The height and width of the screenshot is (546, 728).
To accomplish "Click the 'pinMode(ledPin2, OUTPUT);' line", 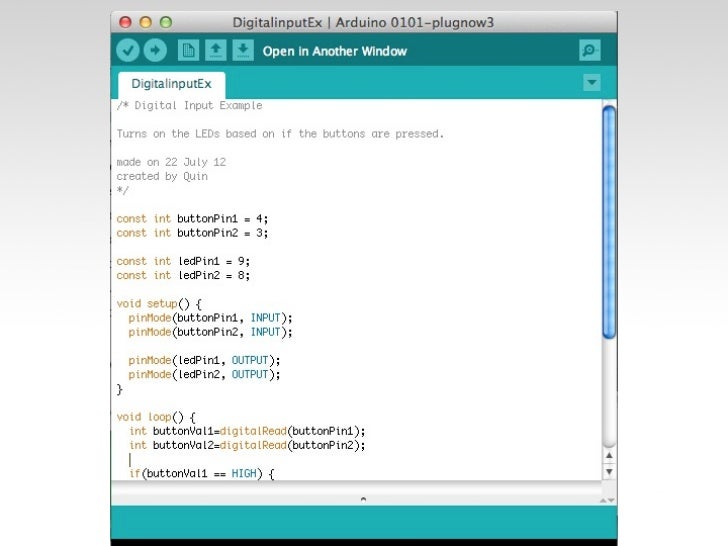I will click(204, 374).
